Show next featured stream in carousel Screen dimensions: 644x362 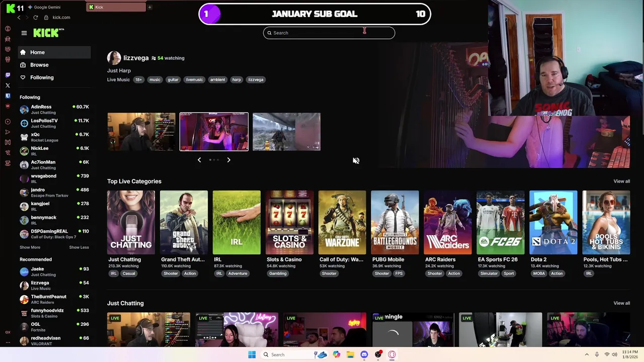tap(228, 160)
